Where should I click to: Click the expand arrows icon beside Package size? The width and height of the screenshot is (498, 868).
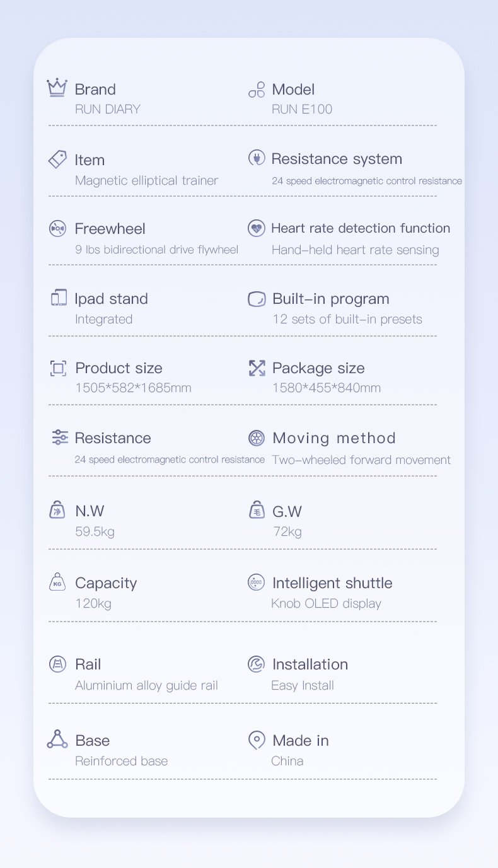click(257, 368)
